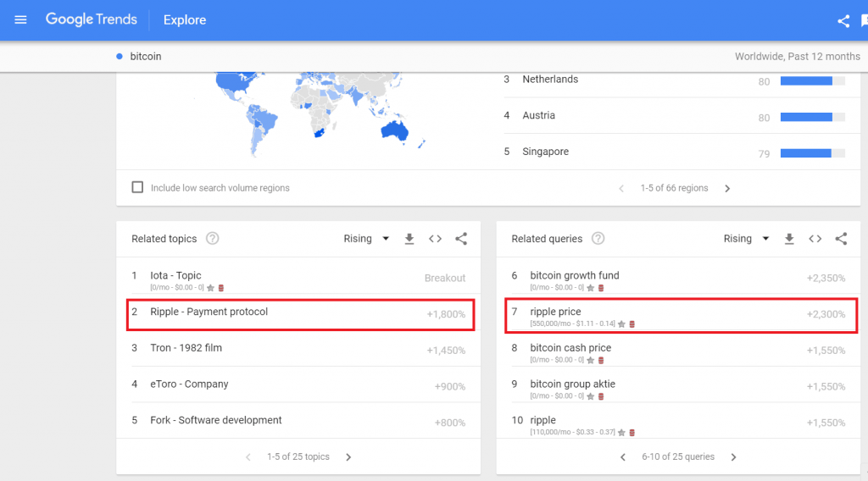Embed the Related topics widget

pos(435,239)
